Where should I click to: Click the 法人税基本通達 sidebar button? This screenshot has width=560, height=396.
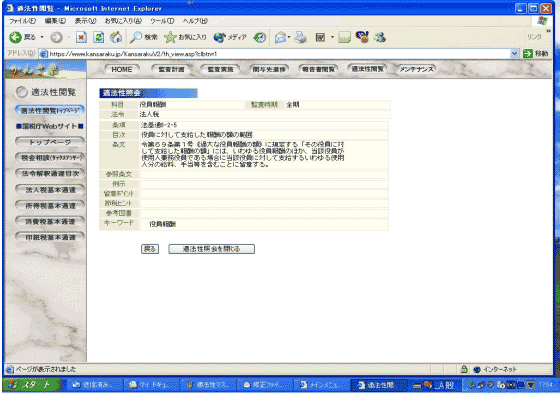click(50, 190)
